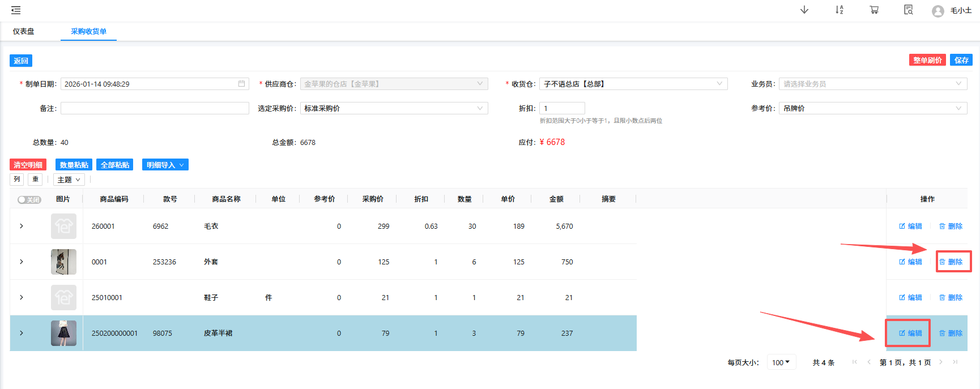
Task: Go to next page arrow
Action: [941, 362]
